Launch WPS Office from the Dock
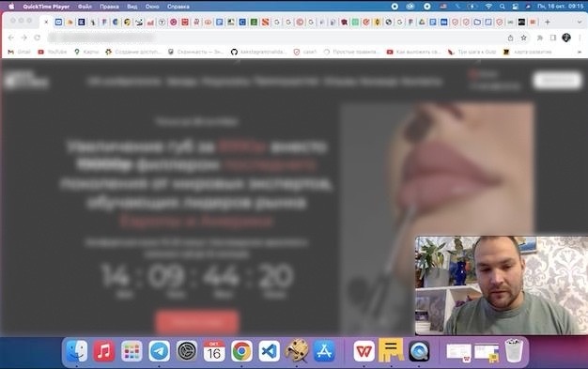This screenshot has width=588, height=369. point(364,351)
